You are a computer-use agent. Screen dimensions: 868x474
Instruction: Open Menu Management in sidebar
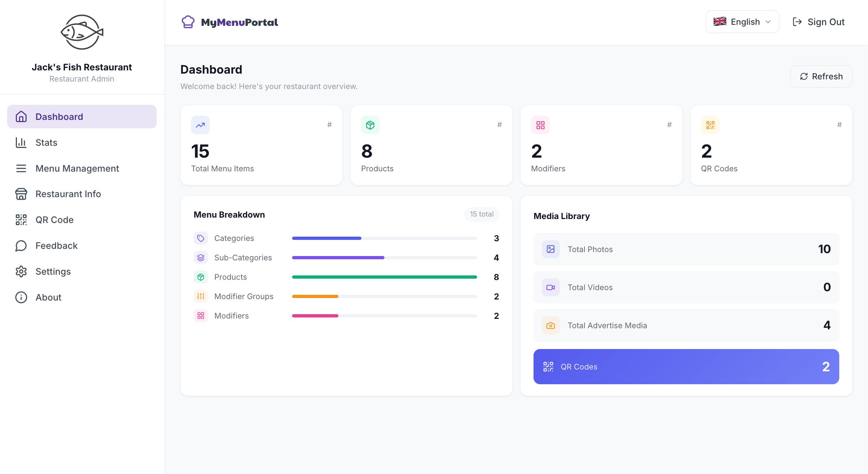pyautogui.click(x=82, y=168)
